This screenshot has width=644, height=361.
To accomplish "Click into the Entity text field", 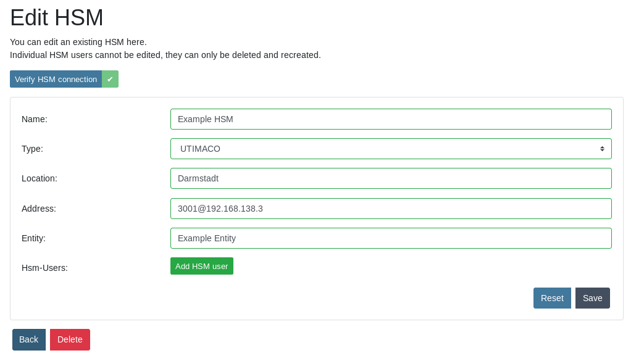I will (390, 238).
